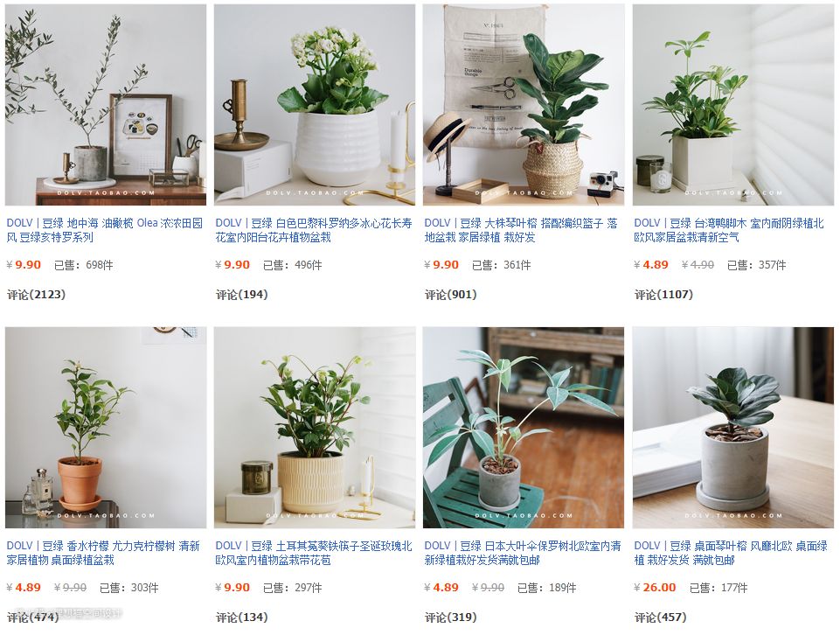Open the fiddle leaf fig basket photo
This screenshot has height=635, width=840.
tap(524, 105)
